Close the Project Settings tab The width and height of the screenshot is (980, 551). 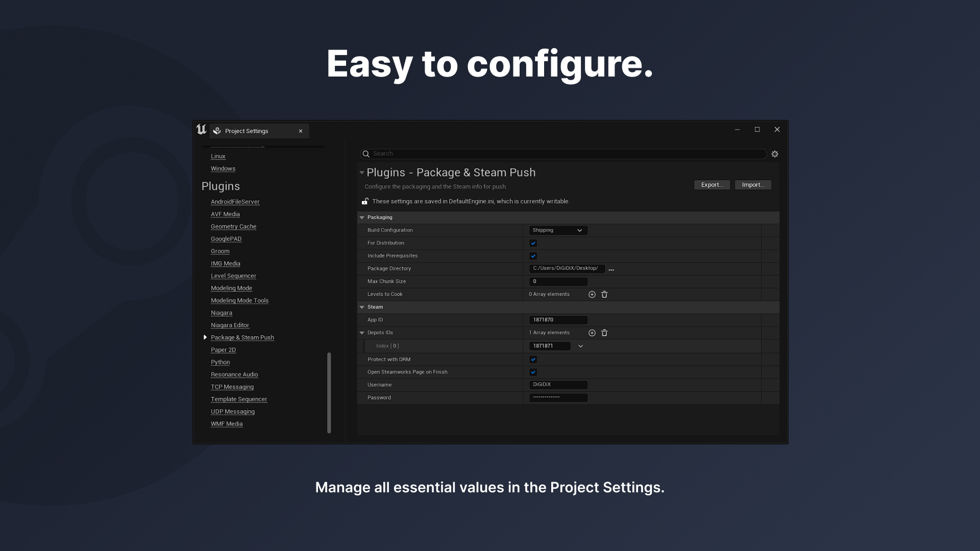301,131
